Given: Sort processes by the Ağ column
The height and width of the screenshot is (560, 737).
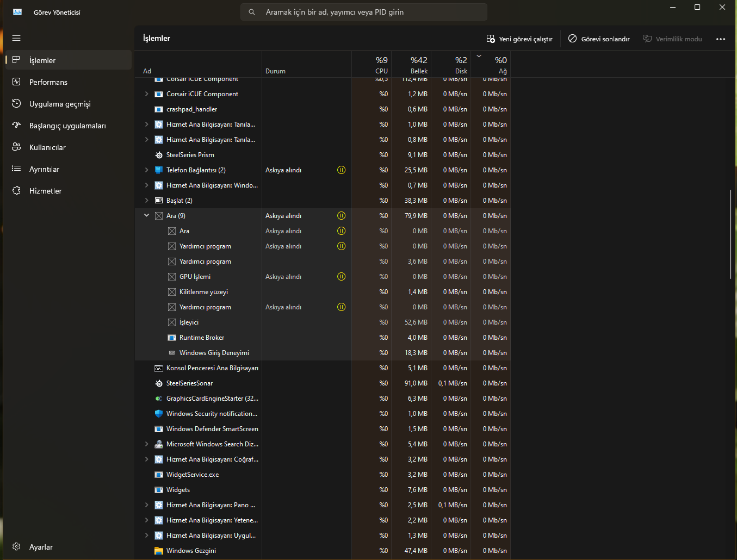Looking at the screenshot, I should (491, 65).
